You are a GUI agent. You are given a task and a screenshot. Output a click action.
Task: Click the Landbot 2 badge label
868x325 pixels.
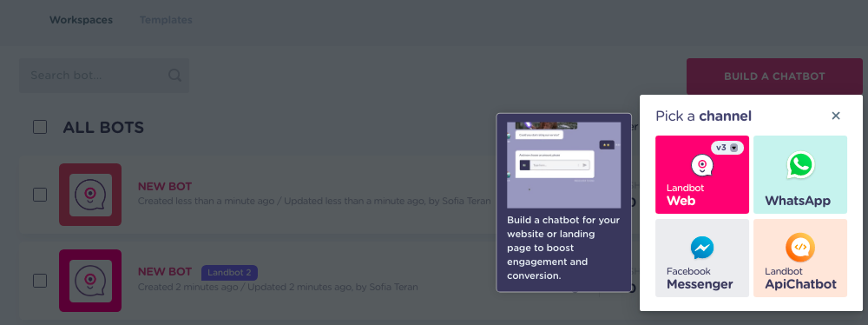coord(229,272)
